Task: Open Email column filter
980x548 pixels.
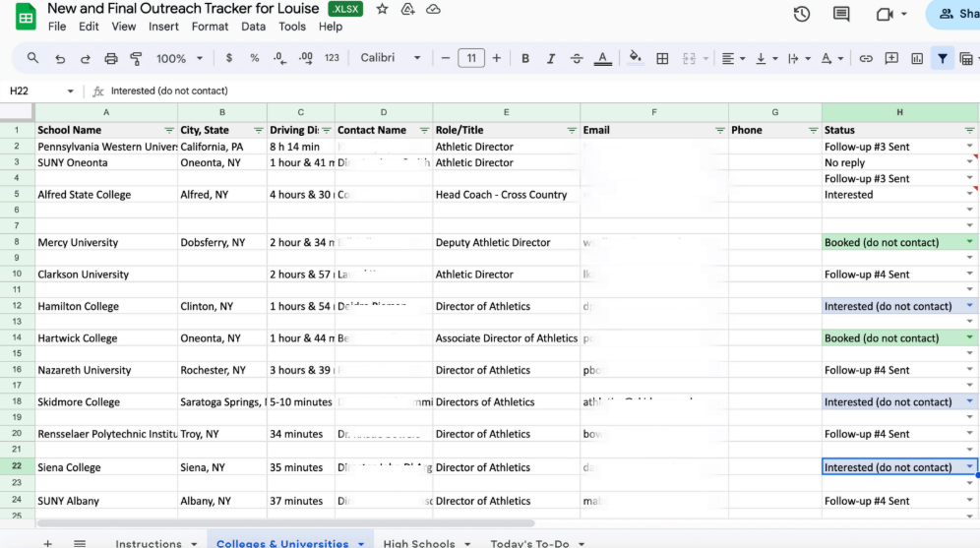Action: [x=719, y=130]
